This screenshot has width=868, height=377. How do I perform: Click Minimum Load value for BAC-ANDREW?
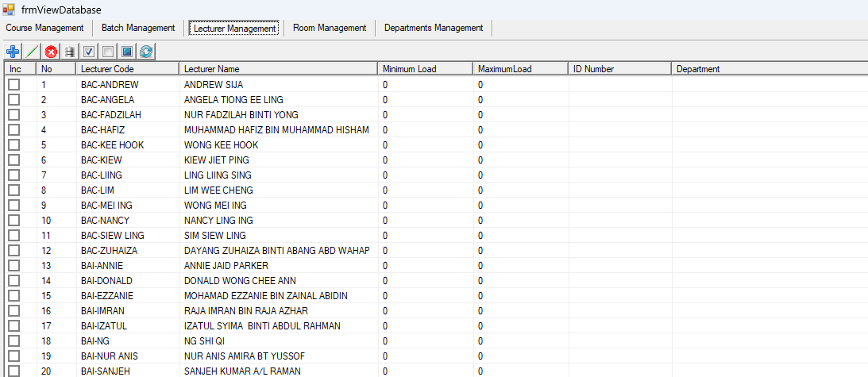425,85
